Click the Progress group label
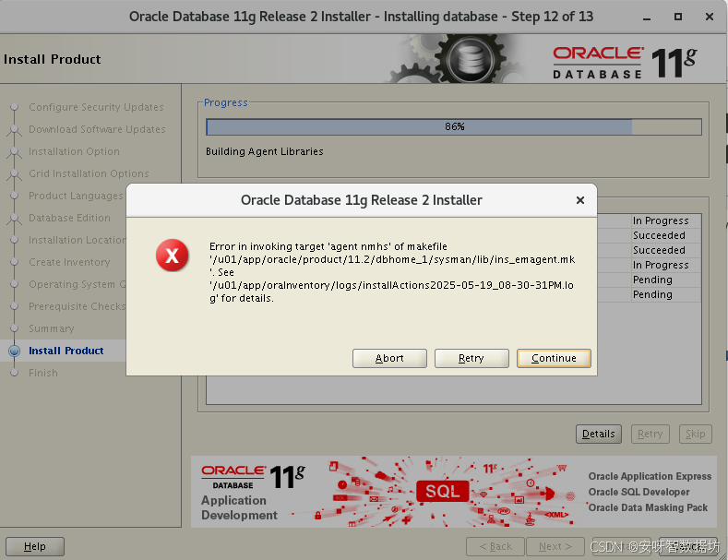 point(226,102)
